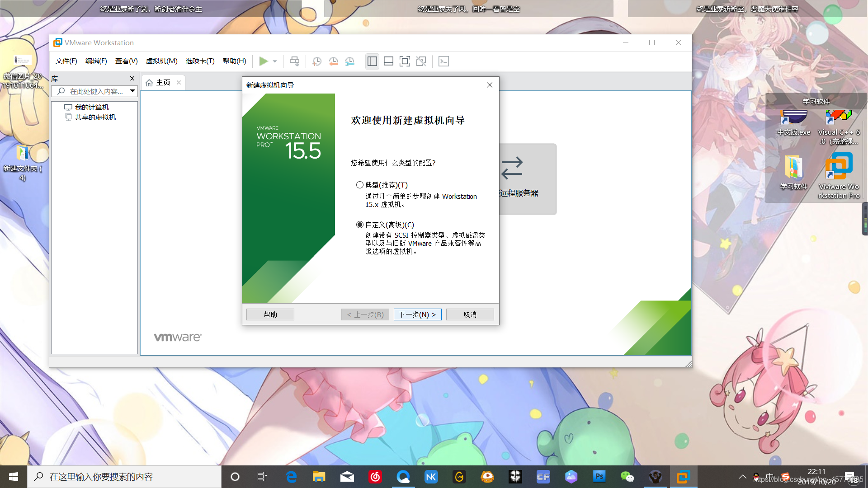
Task: Open the 选项卡(T) menu
Action: coord(200,61)
